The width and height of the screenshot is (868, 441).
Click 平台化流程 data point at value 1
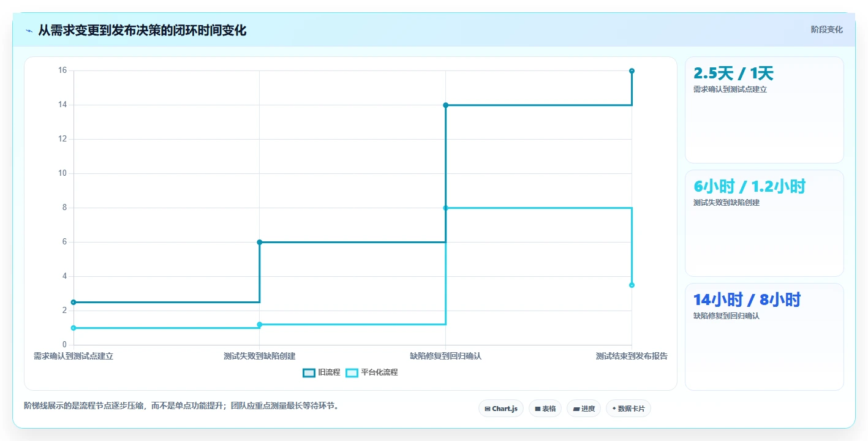(74, 328)
